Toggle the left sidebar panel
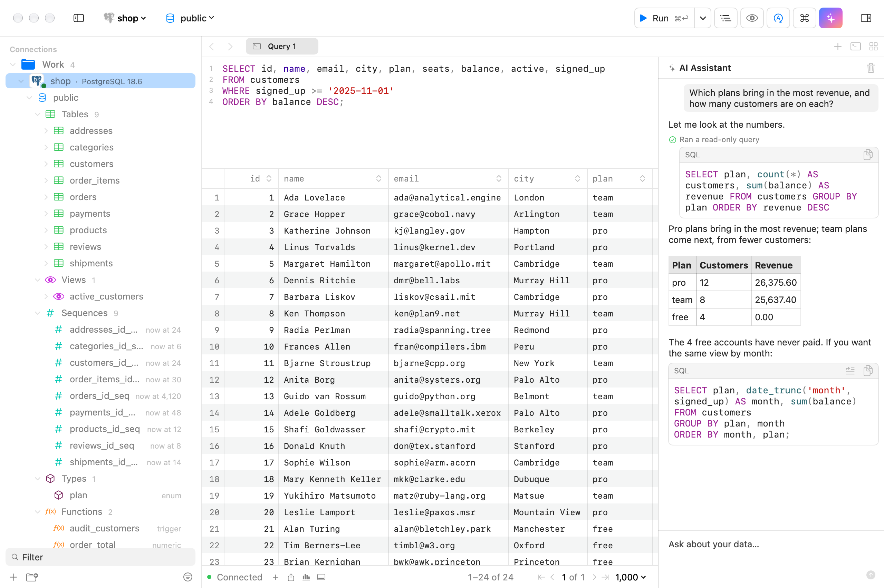884x588 pixels. click(x=78, y=18)
